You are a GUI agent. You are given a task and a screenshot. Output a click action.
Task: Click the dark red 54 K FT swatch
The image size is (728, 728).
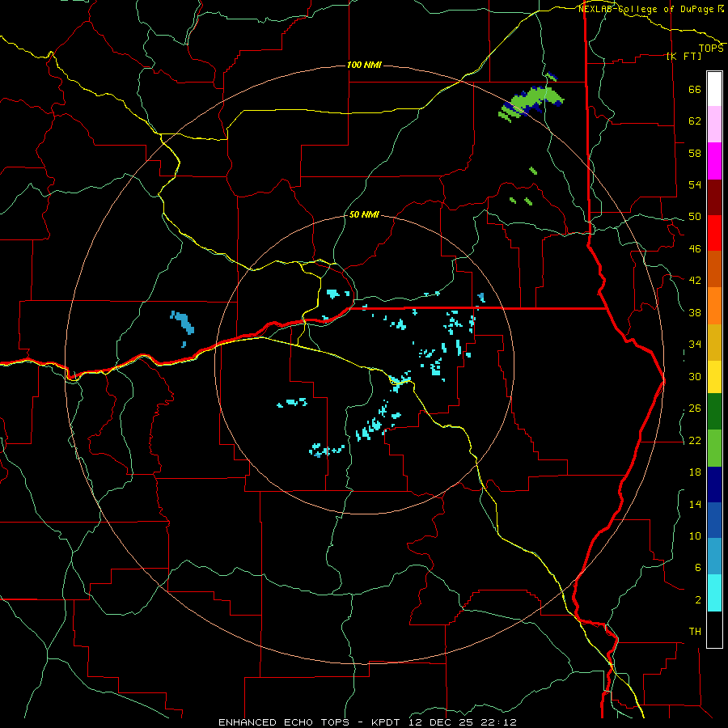tap(714, 197)
